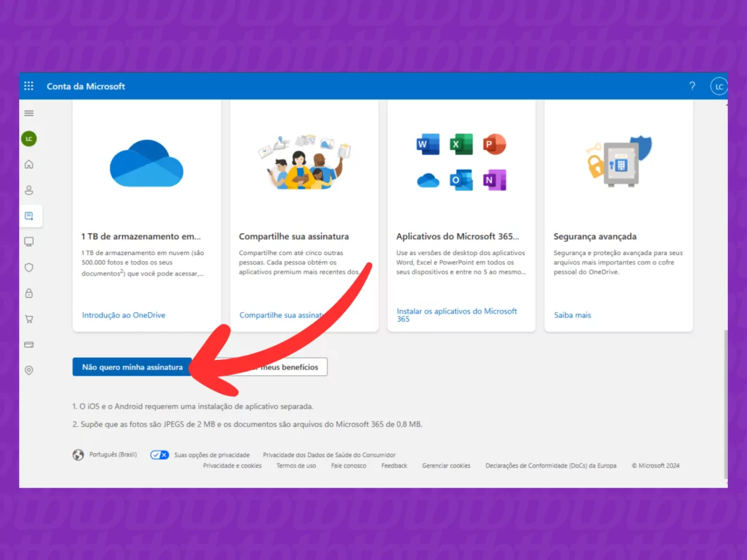Open the Security shield icon in sidebar
The image size is (747, 560).
pos(29,267)
